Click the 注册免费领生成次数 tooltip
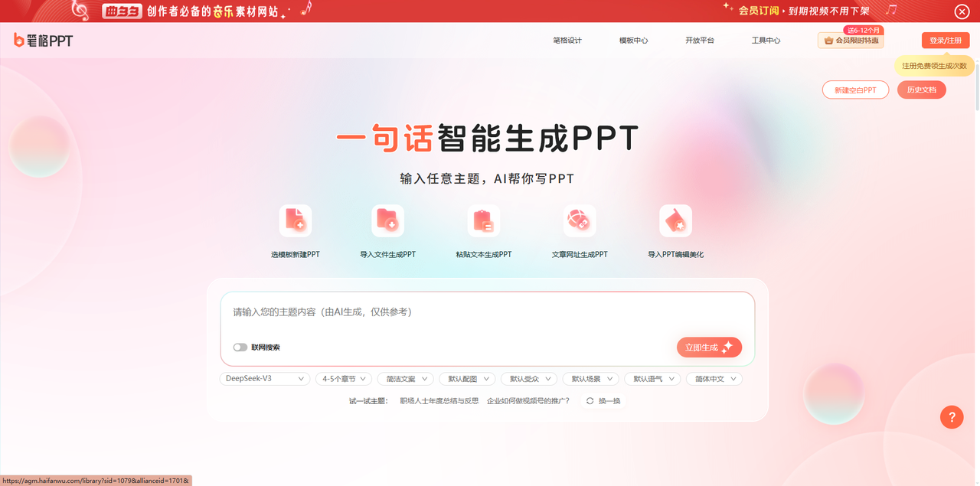Viewport: 980px width, 486px height. (x=934, y=66)
